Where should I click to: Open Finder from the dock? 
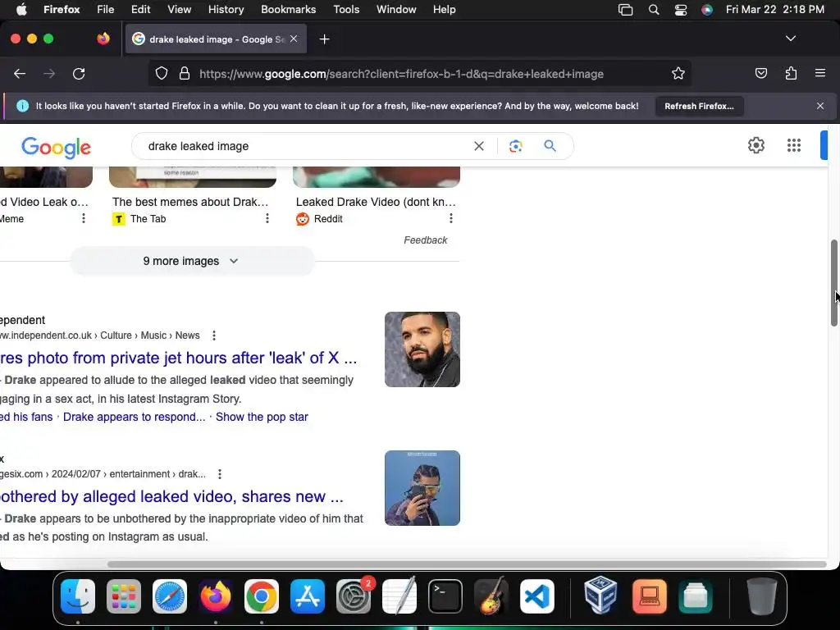click(78, 596)
